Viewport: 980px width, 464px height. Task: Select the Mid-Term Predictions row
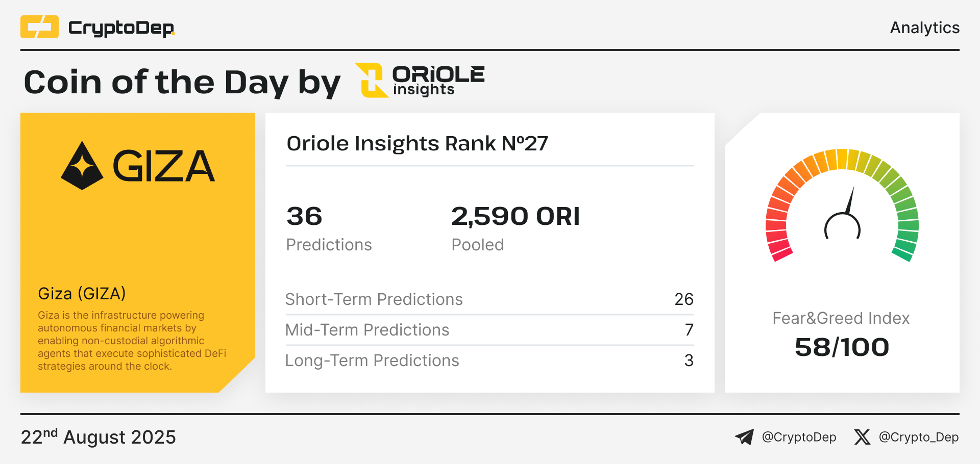point(489,330)
